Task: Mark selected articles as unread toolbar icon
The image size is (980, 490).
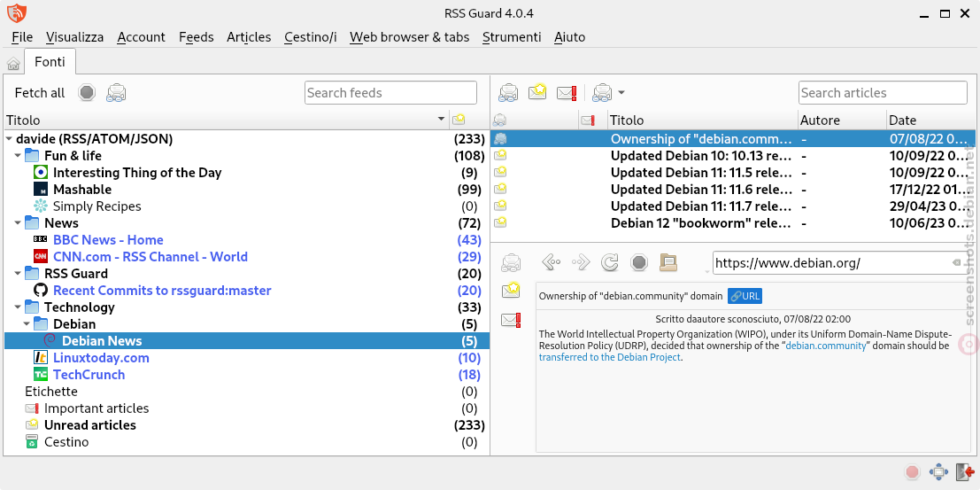Action: 536,93
